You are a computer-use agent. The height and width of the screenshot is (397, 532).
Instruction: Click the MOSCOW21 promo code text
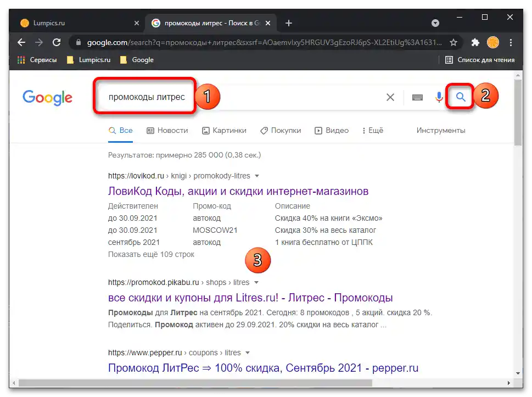point(215,231)
